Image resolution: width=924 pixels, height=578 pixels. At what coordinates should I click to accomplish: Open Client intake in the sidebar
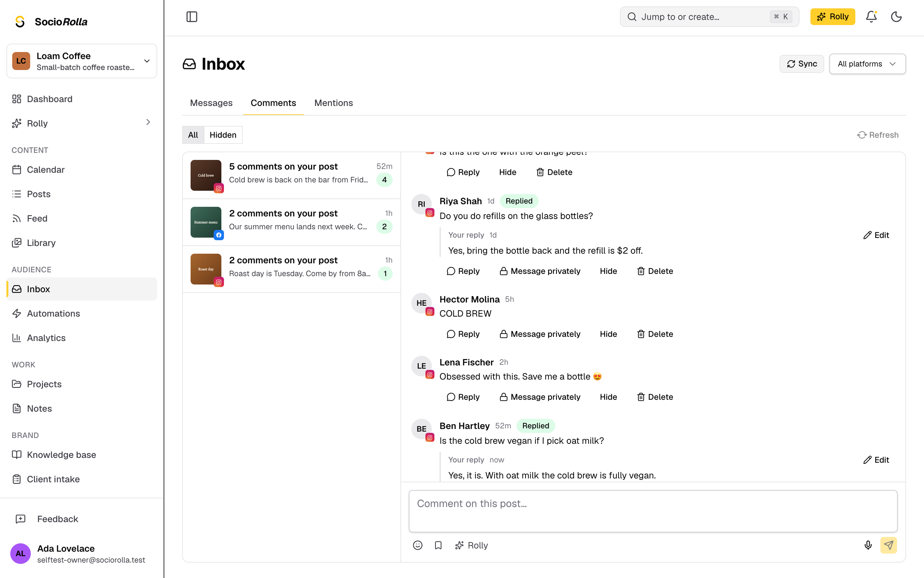click(82, 479)
